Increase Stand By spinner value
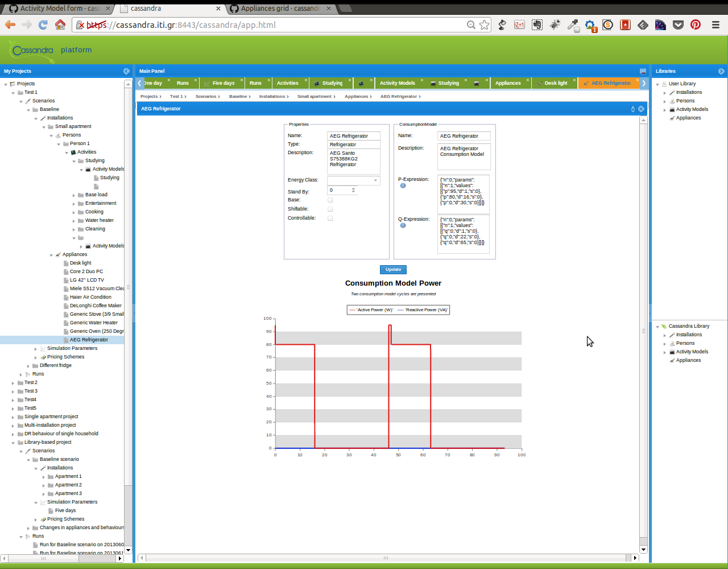The height and width of the screenshot is (569, 728). tap(353, 188)
